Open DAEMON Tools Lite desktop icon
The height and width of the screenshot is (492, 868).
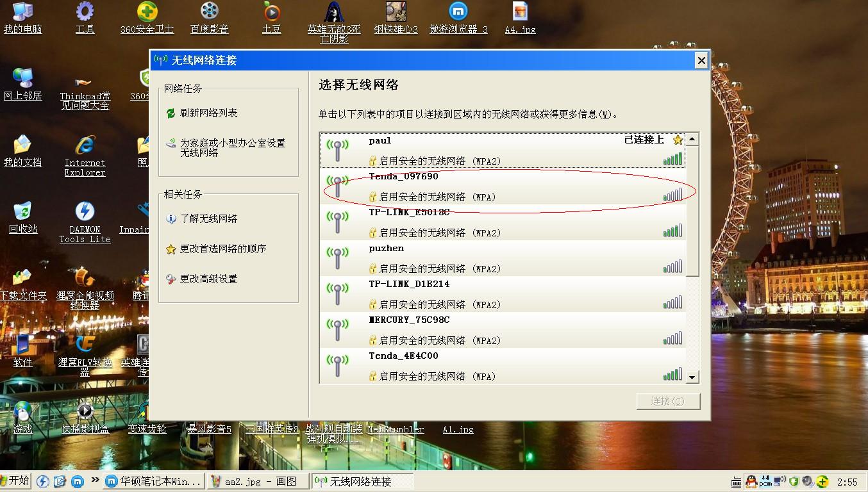tap(85, 222)
